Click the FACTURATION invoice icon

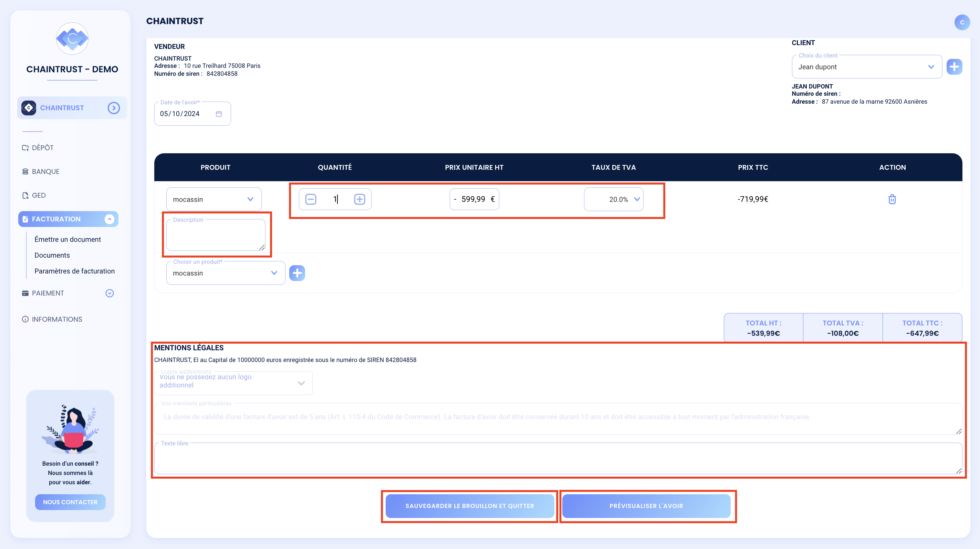click(x=25, y=219)
